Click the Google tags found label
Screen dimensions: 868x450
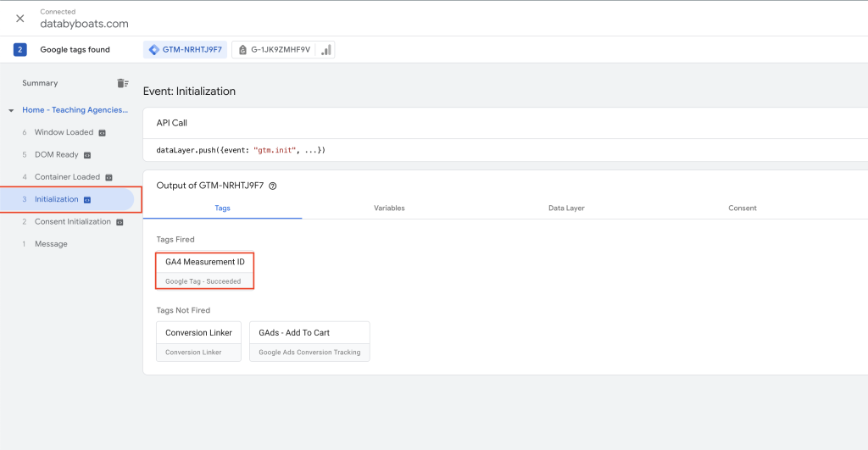(x=75, y=50)
